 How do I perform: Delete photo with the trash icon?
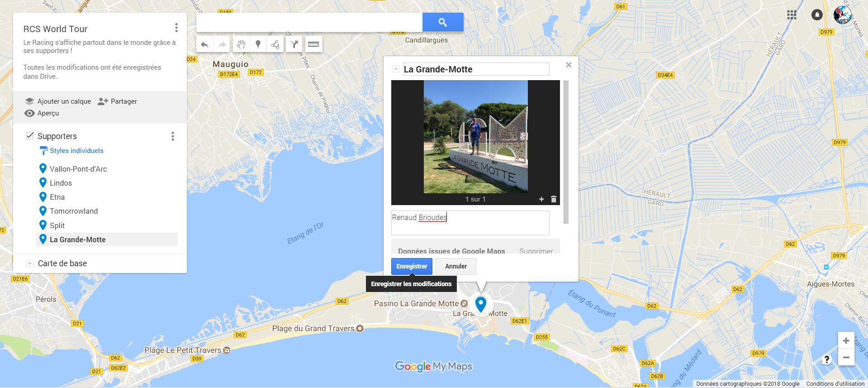(554, 199)
